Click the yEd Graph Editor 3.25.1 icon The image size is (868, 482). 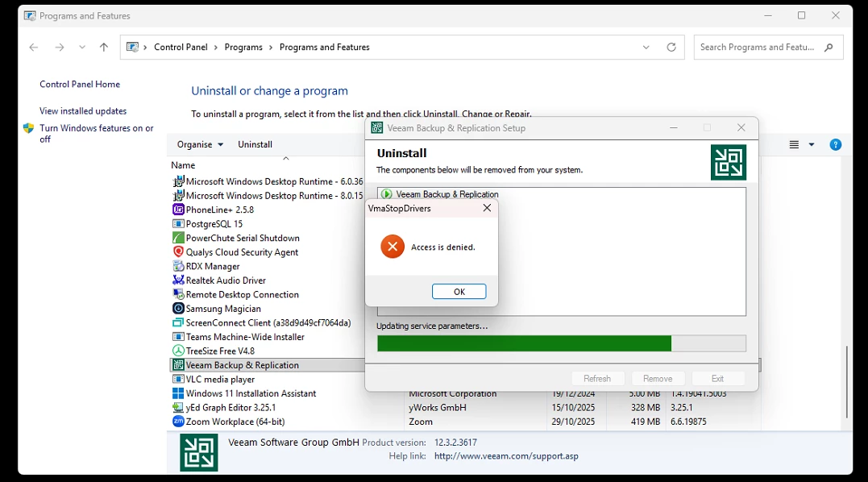tap(178, 407)
